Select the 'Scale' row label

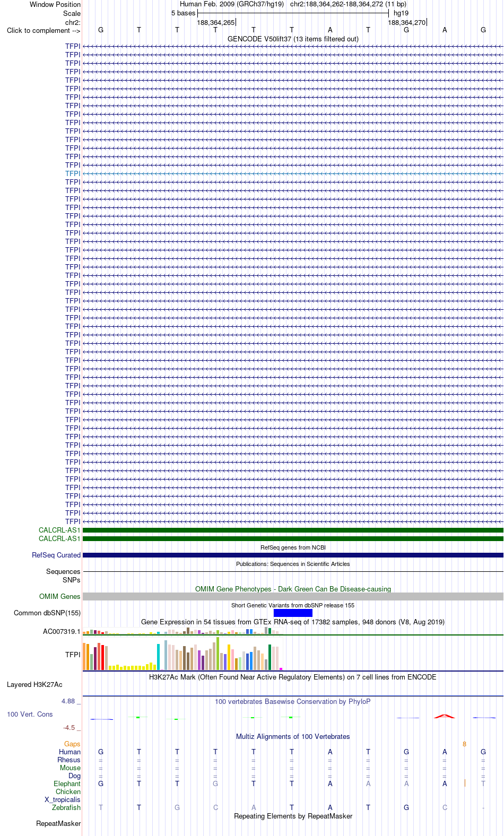coord(72,13)
